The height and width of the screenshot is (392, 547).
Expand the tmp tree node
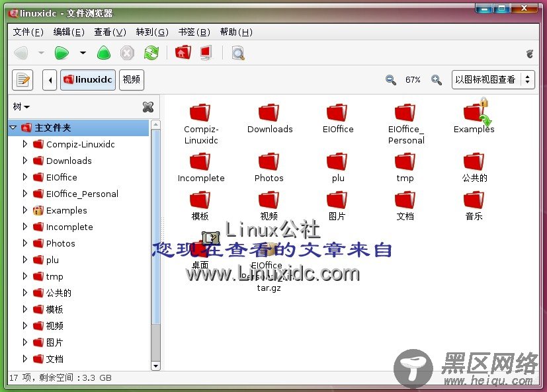tap(24, 276)
